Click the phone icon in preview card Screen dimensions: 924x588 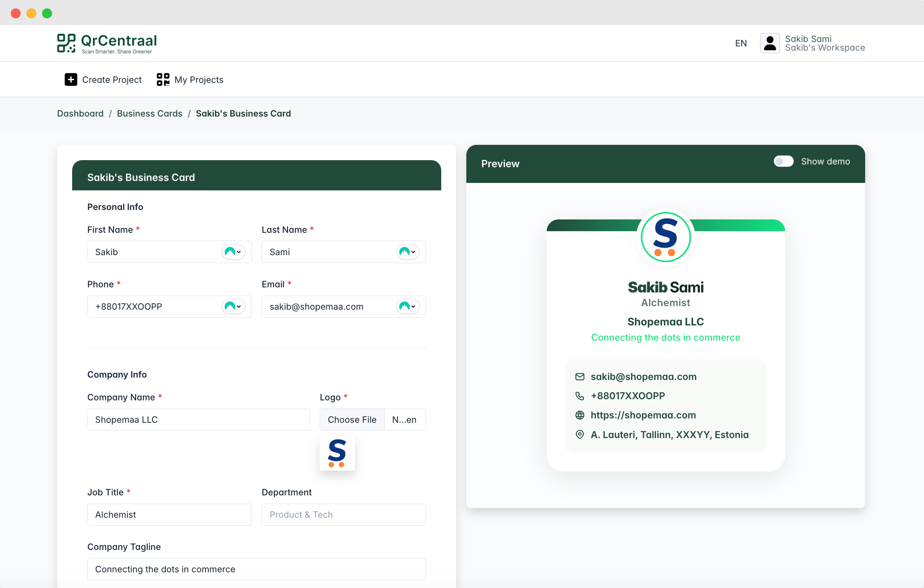click(x=580, y=396)
